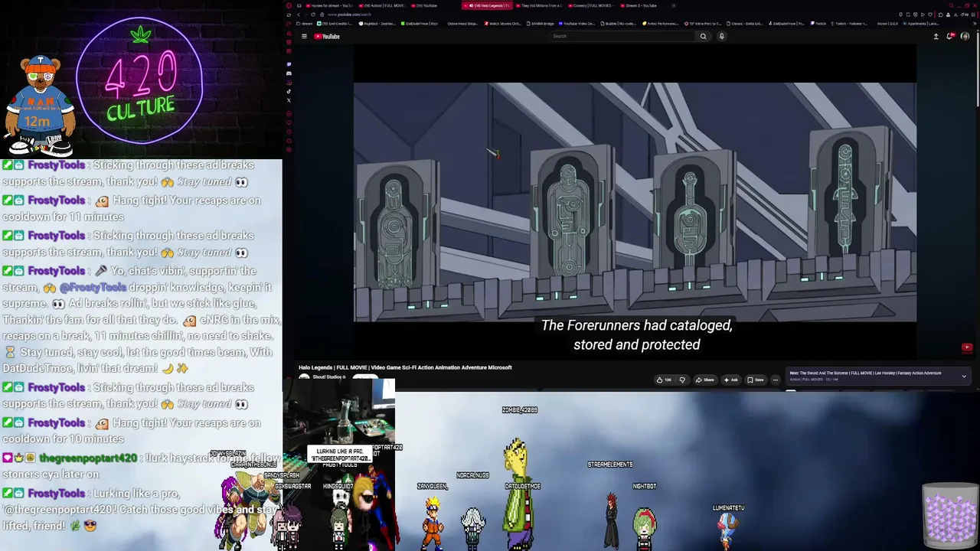Open the browser search tabs icon
980x551 pixels.
(x=949, y=5)
